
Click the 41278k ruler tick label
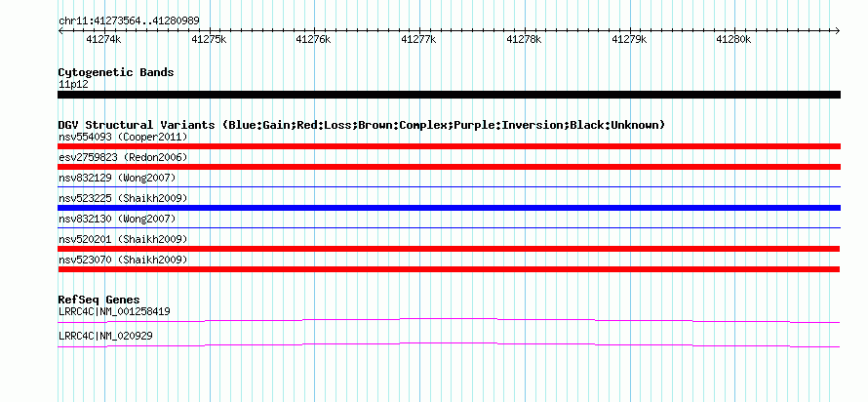pyautogui.click(x=524, y=39)
